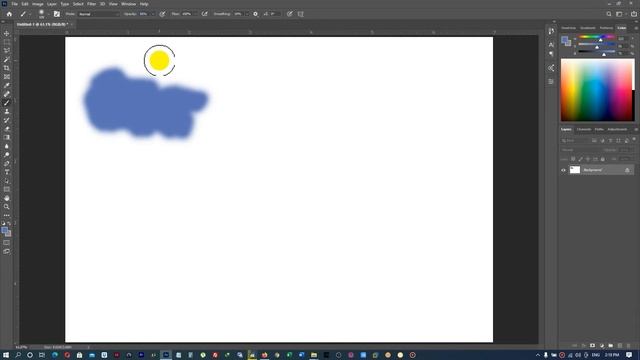This screenshot has width=640, height=360.
Task: Toggle pressure for size button
Action: coord(289,14)
